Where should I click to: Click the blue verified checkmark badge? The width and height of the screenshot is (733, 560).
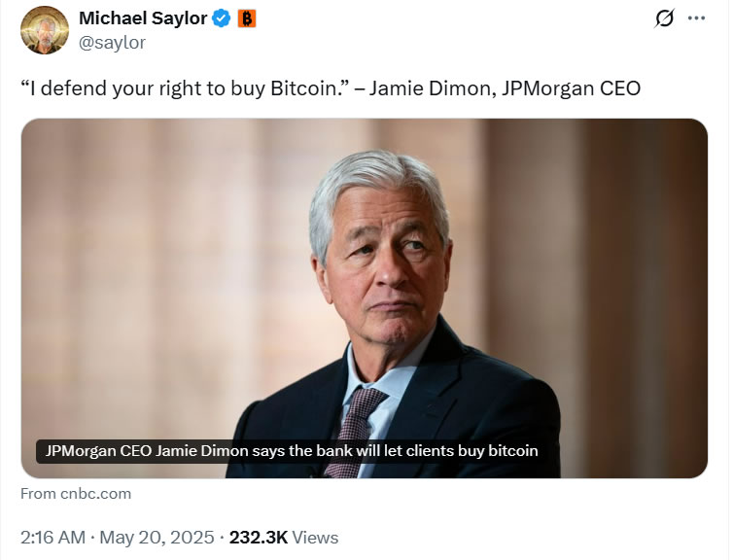pyautogui.click(x=221, y=18)
